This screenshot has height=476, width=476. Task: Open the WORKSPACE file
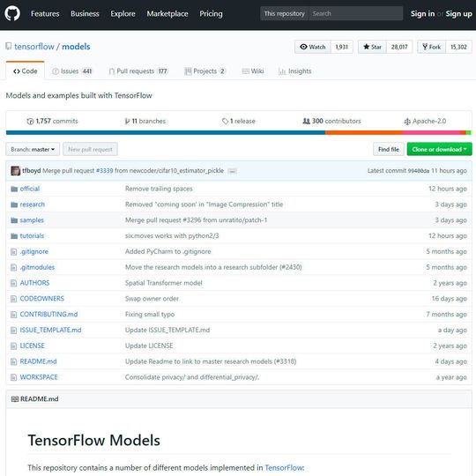(39, 377)
